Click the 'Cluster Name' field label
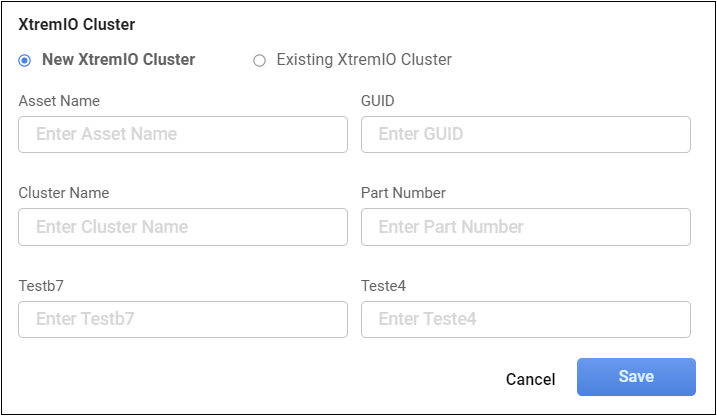The height and width of the screenshot is (416, 717). coord(64,193)
